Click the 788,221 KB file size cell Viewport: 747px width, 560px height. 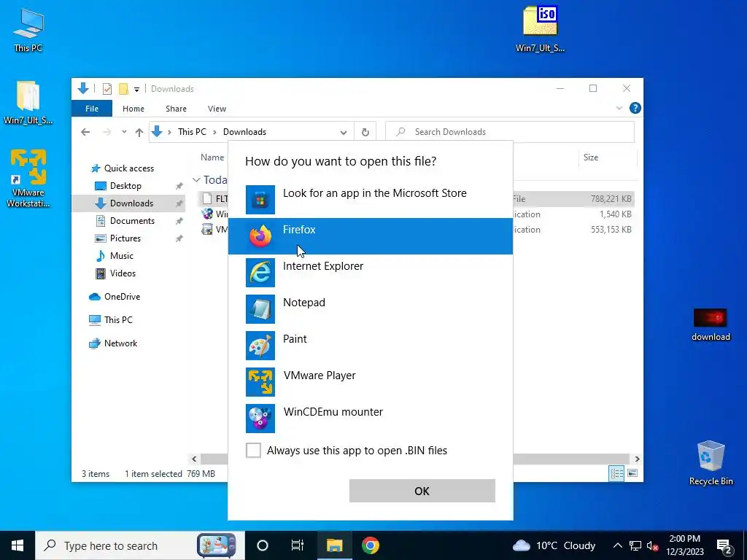tap(611, 199)
